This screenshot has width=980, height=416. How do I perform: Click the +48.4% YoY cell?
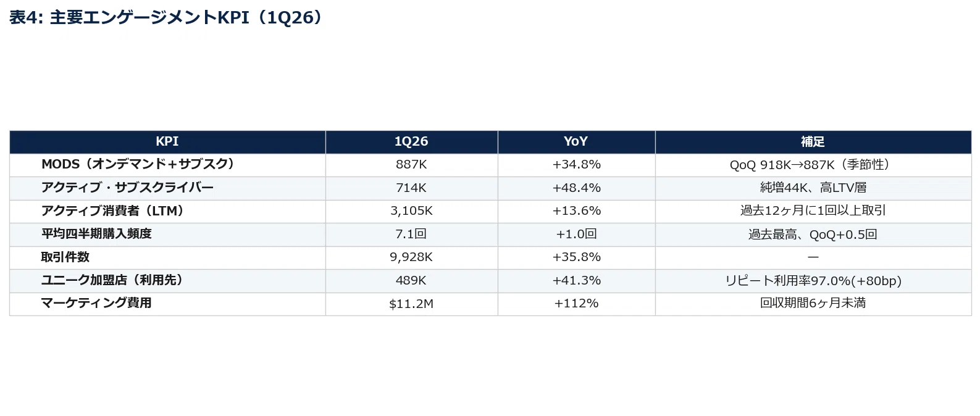tap(576, 188)
